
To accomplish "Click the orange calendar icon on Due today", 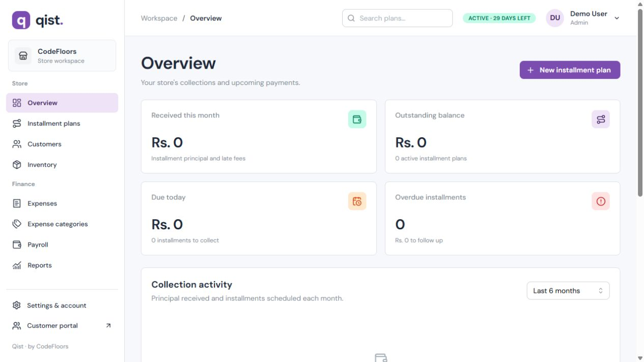I will [357, 201].
